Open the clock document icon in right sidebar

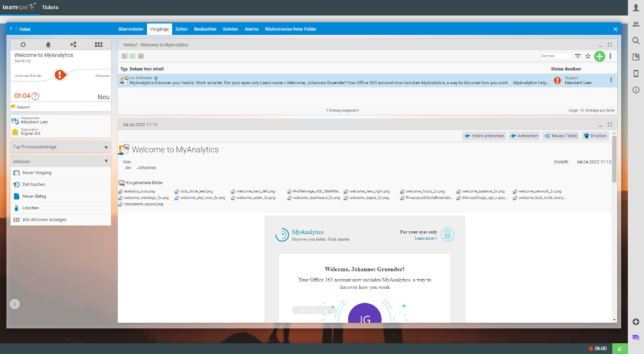(x=636, y=57)
